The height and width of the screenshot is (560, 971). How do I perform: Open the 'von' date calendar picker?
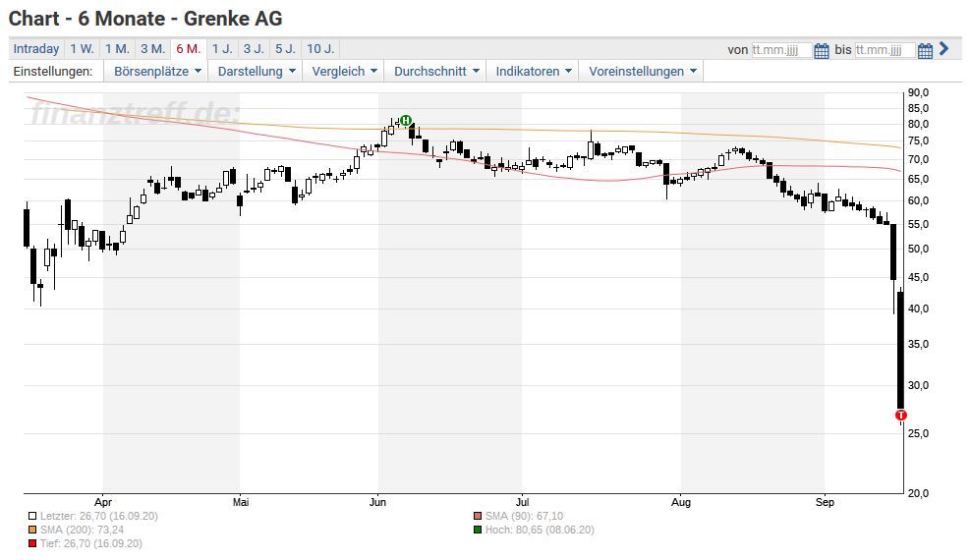pyautogui.click(x=822, y=51)
